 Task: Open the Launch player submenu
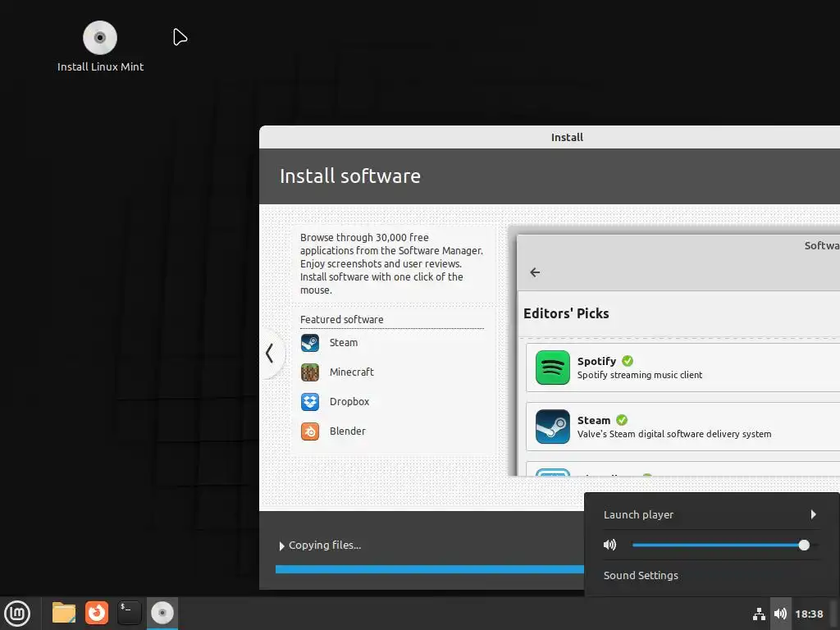[x=711, y=515]
